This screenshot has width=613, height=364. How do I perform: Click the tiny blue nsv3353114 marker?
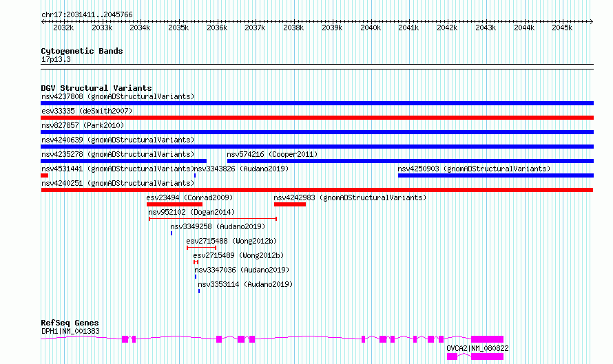199,291
